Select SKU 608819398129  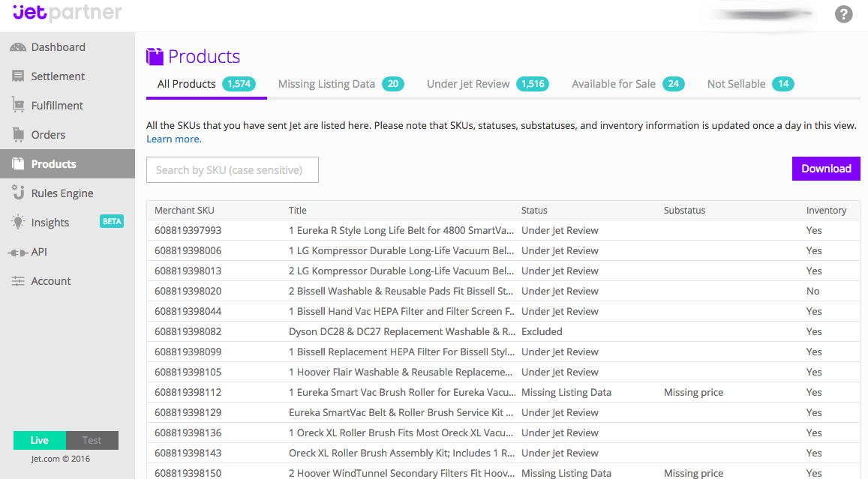pos(188,412)
